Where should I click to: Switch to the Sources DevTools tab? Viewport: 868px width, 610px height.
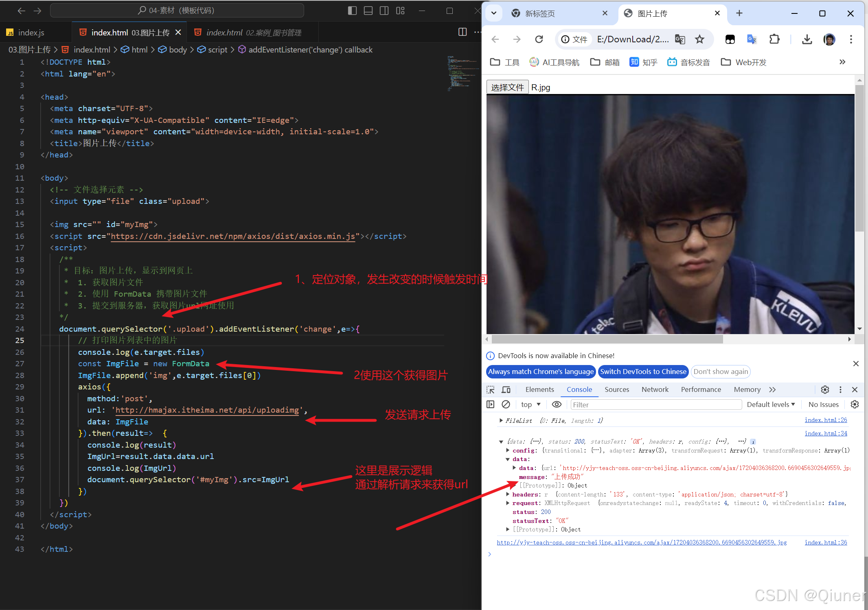point(617,390)
